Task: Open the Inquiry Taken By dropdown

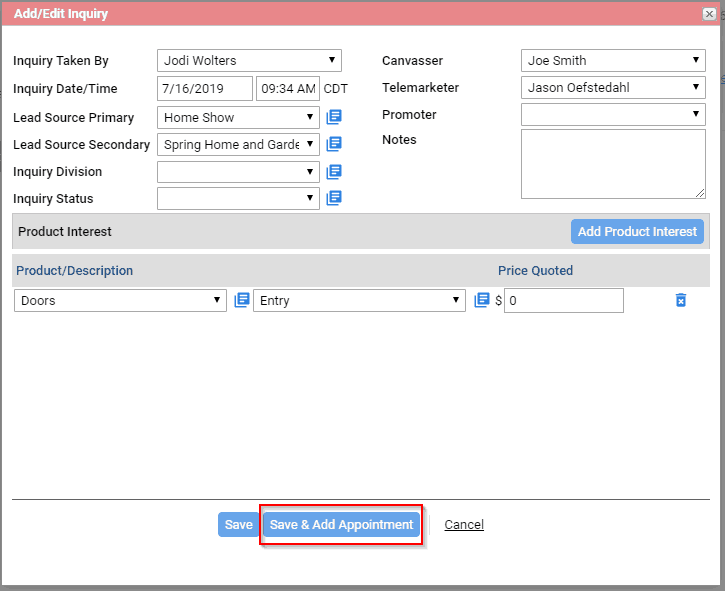Action: (x=249, y=61)
